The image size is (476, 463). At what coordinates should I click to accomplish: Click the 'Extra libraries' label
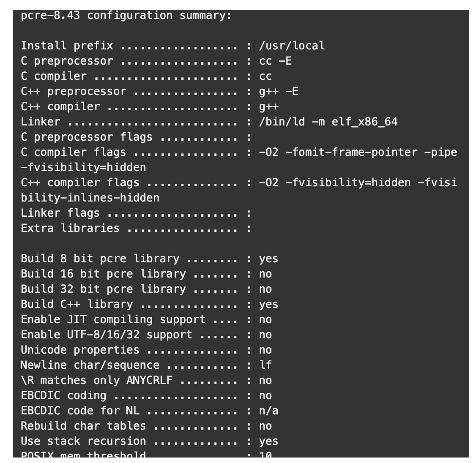pos(70,228)
